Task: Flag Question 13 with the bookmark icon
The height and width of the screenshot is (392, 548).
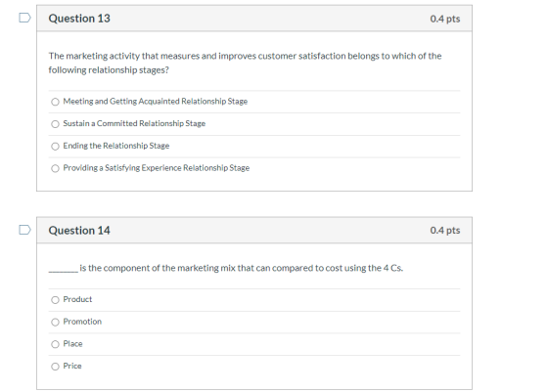Action: pyautogui.click(x=24, y=18)
